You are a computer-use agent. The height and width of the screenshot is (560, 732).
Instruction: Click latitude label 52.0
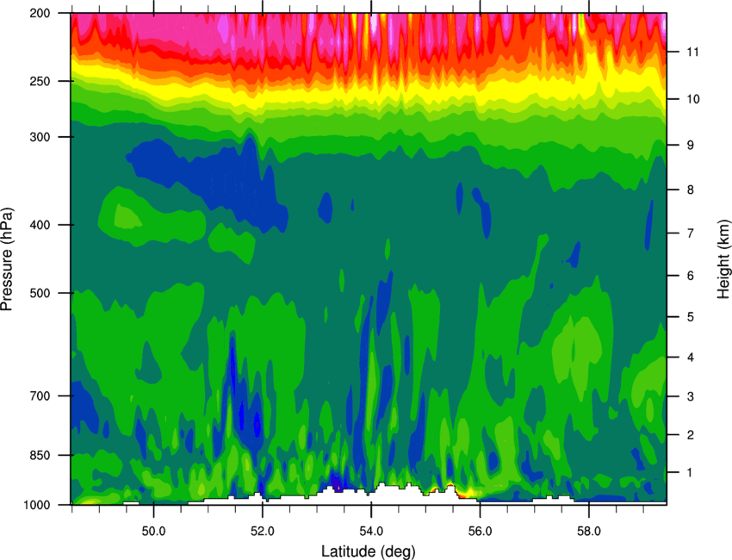263,531
